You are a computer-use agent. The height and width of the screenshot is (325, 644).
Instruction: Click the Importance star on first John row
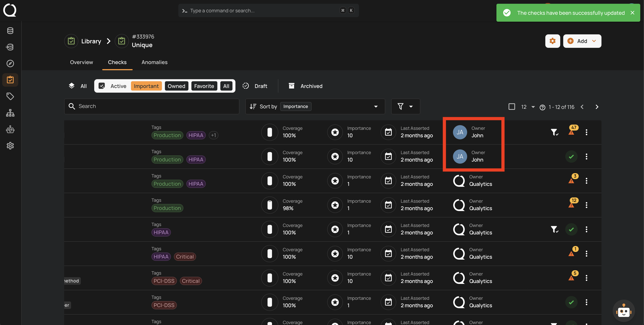(x=335, y=132)
